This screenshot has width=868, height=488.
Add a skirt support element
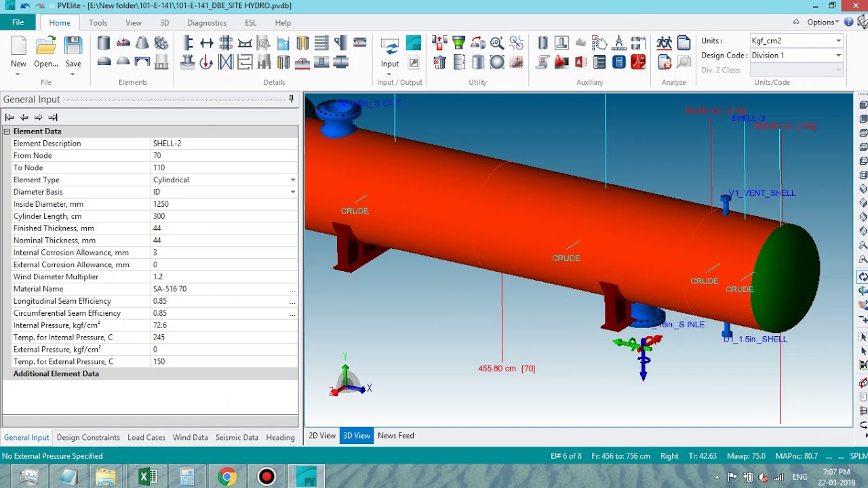161,62
